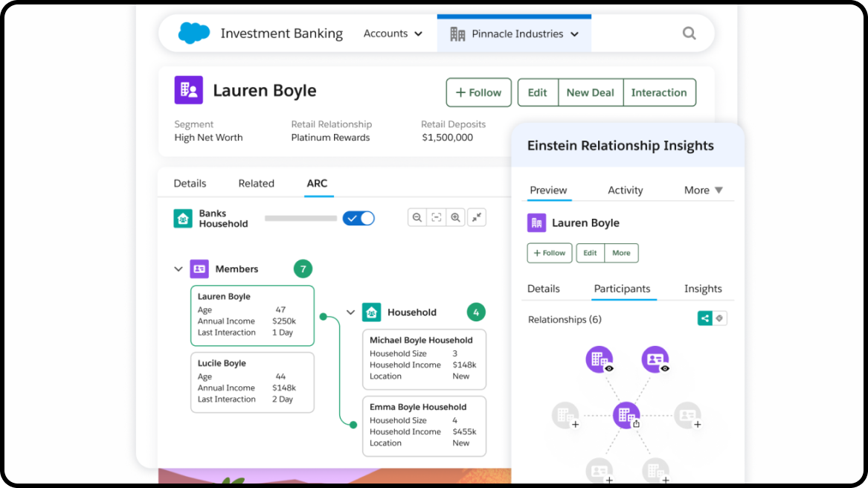Image resolution: width=868 pixels, height=488 pixels.
Task: Click the fit-to-screen icon in ARC toolbar
Action: 437,218
